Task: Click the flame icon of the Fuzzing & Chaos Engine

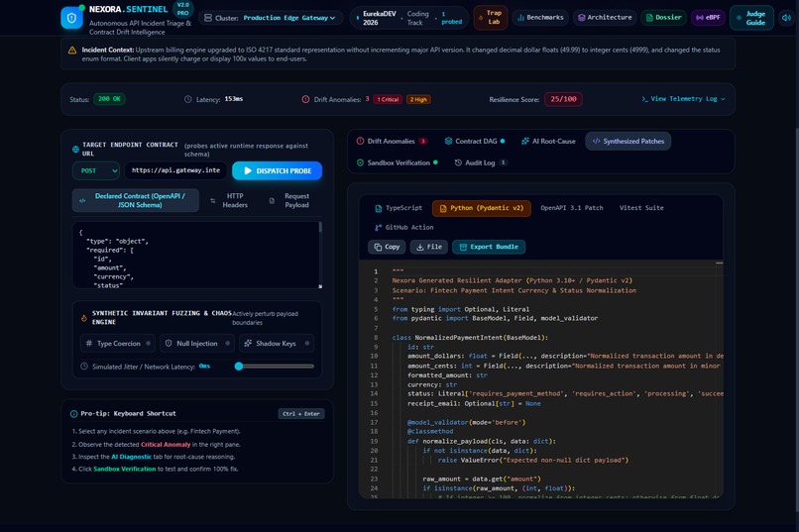Action: (84, 318)
